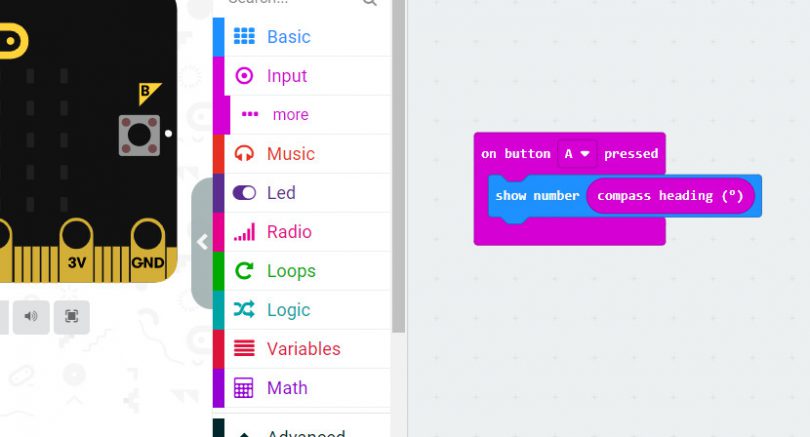Expand more options under Input
This screenshot has height=437, width=810.
click(290, 115)
